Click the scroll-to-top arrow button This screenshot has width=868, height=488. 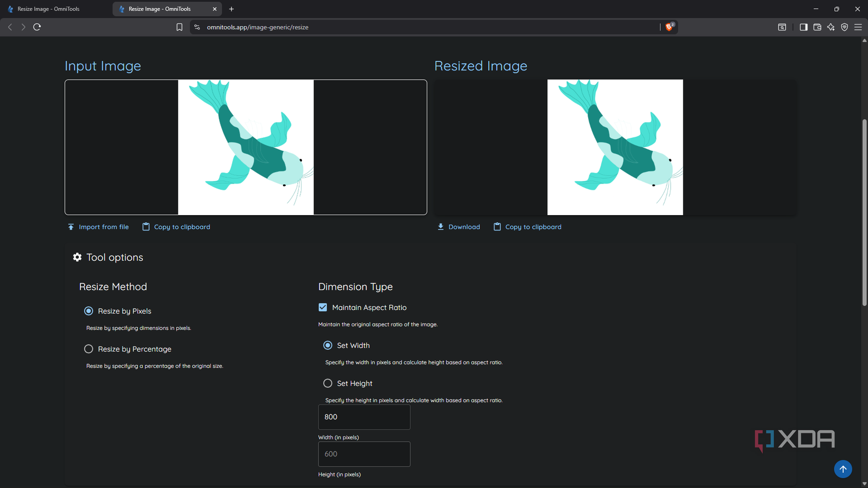pos(843,469)
